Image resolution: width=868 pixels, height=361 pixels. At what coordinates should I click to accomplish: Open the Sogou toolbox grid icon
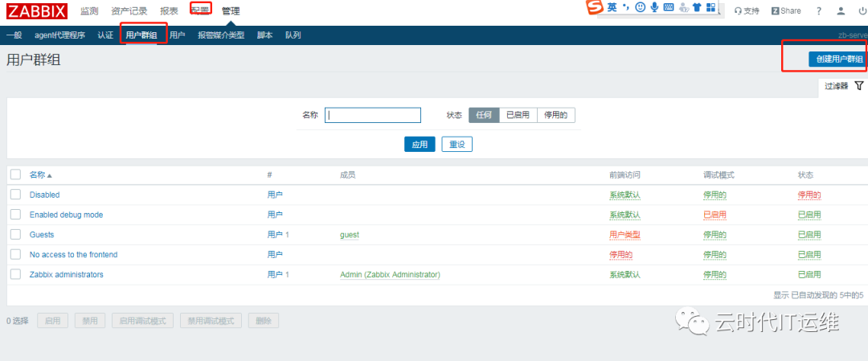coord(710,7)
